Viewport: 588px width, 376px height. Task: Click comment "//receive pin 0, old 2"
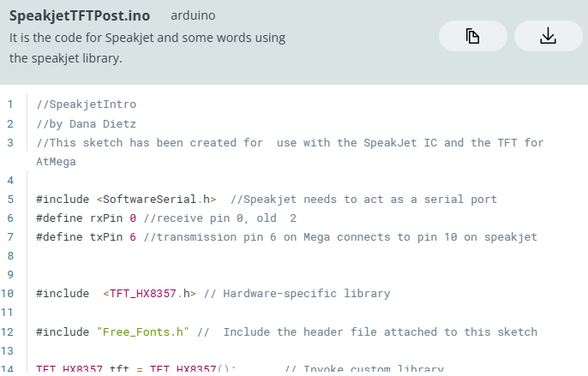(220, 218)
